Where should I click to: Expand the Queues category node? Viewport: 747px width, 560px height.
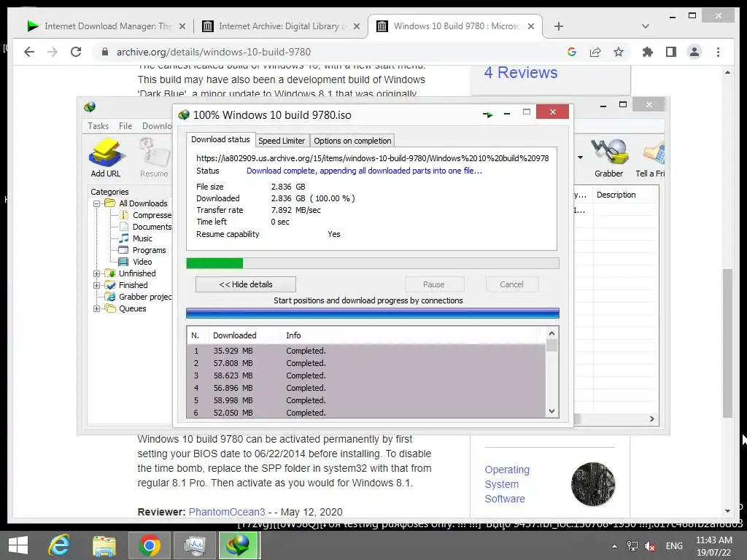coord(96,309)
